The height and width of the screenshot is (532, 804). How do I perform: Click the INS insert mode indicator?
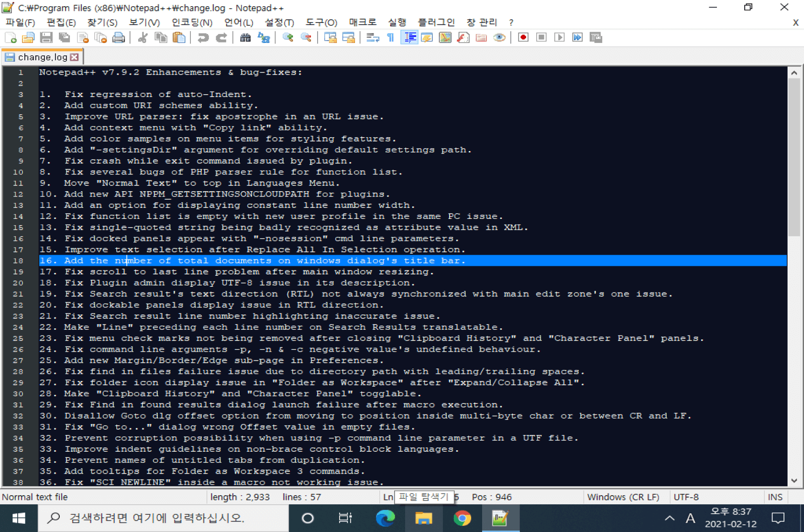775,497
